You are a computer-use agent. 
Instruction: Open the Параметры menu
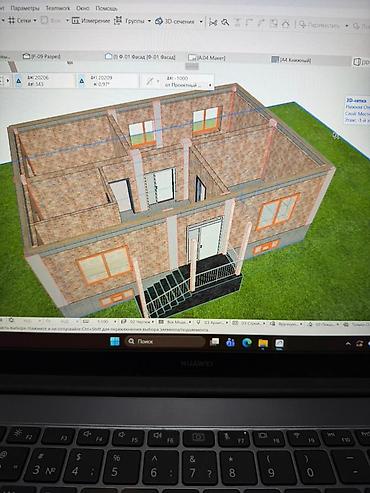pyautogui.click(x=25, y=8)
